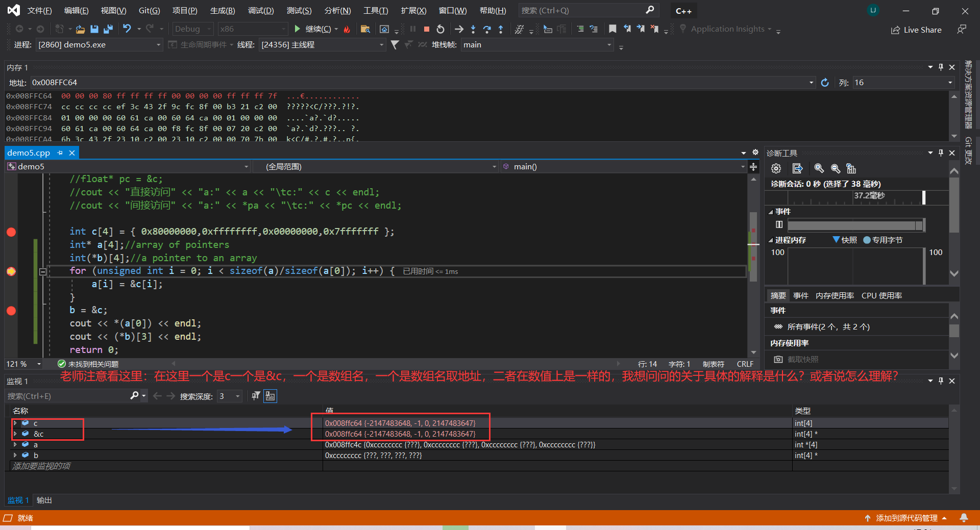Step into with down-arrow icon

click(x=473, y=29)
